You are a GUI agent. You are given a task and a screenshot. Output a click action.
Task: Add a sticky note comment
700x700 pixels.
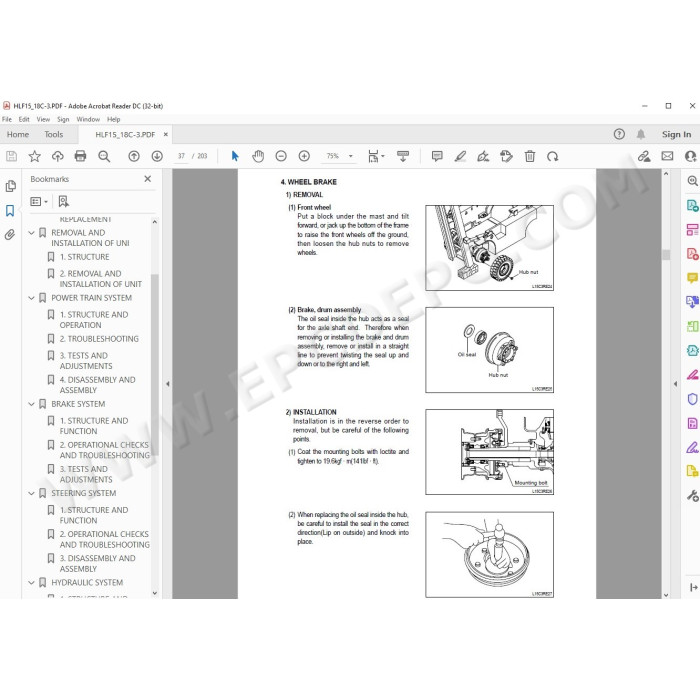pyautogui.click(x=437, y=156)
